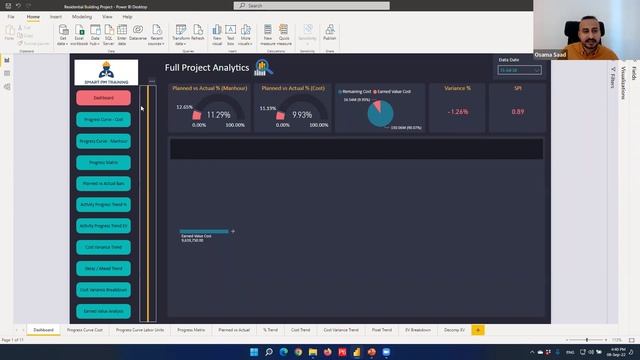The width and height of the screenshot is (640, 360).
Task: Click Fit to page icon
Action: pyautogui.click(x=631, y=340)
